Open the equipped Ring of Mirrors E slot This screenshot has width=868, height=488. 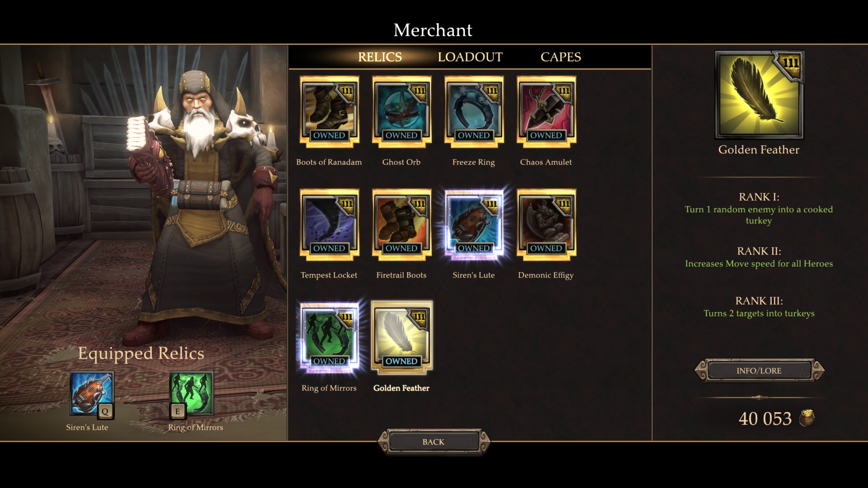[x=191, y=394]
